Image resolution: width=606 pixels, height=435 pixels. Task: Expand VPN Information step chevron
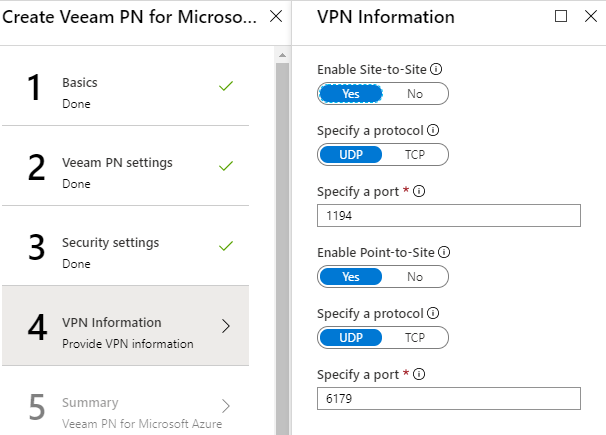pyautogui.click(x=226, y=326)
